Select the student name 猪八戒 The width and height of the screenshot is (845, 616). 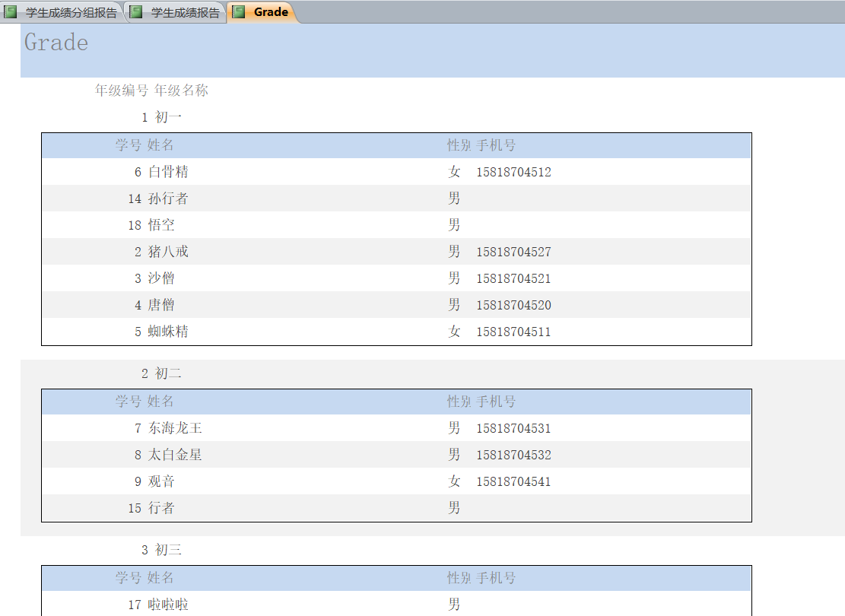click(168, 252)
